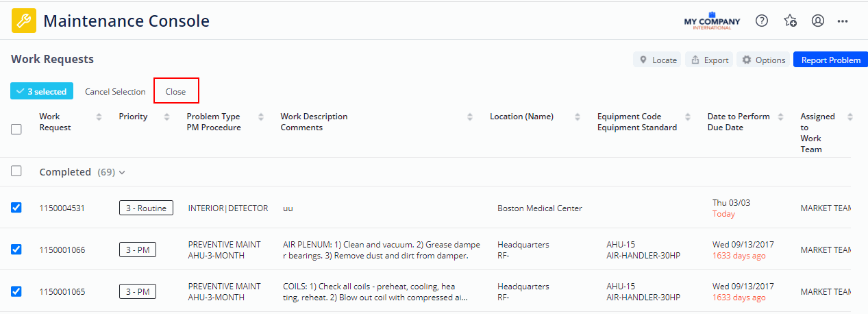Uncheck work request 1150004531 checkbox
Viewport: 868px width, 314px height.
[16, 208]
